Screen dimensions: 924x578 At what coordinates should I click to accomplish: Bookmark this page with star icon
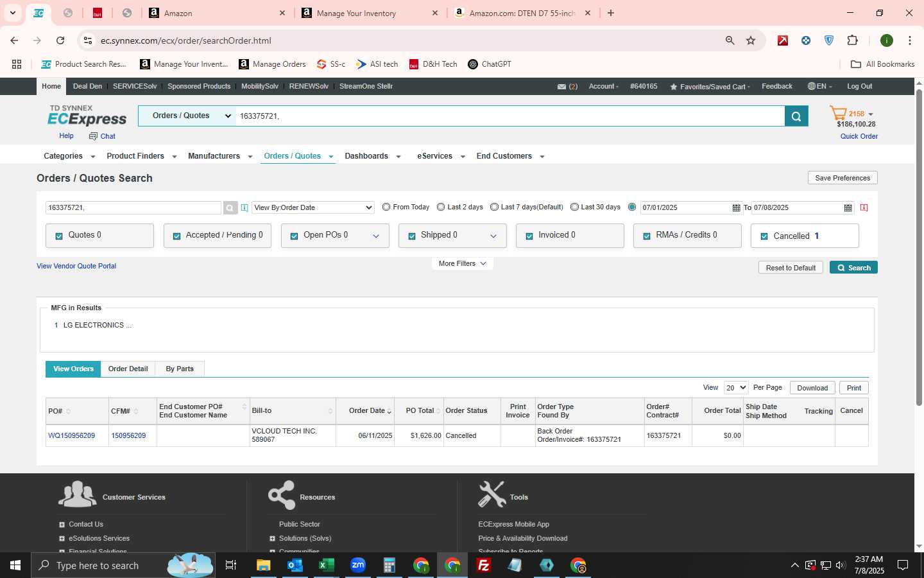(751, 40)
